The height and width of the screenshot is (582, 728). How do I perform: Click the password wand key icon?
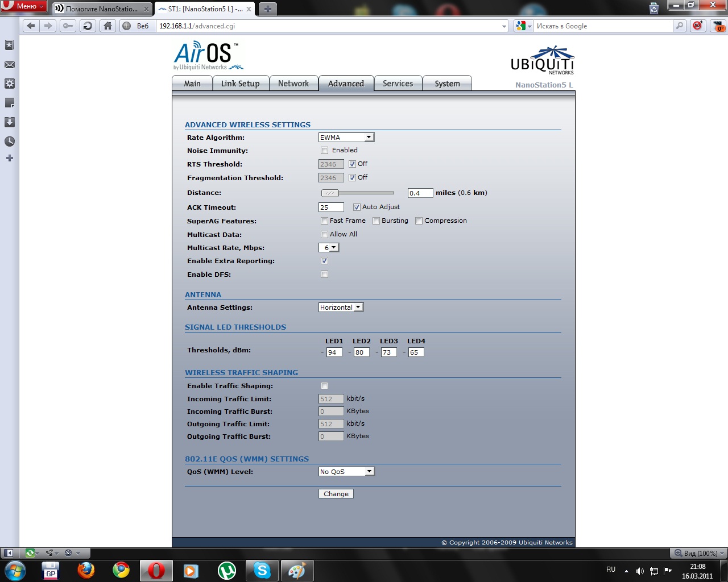[68, 26]
